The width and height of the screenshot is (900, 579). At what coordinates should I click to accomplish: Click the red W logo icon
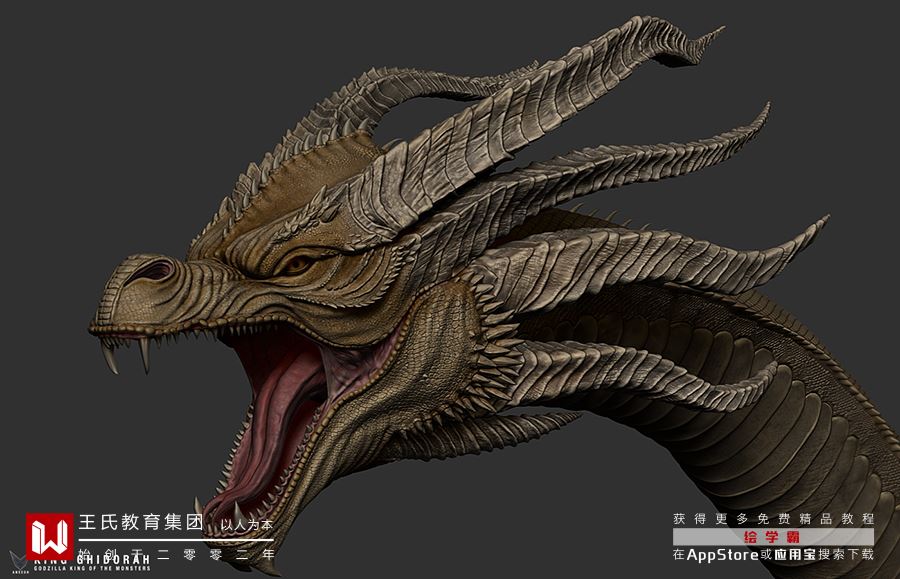(50, 537)
